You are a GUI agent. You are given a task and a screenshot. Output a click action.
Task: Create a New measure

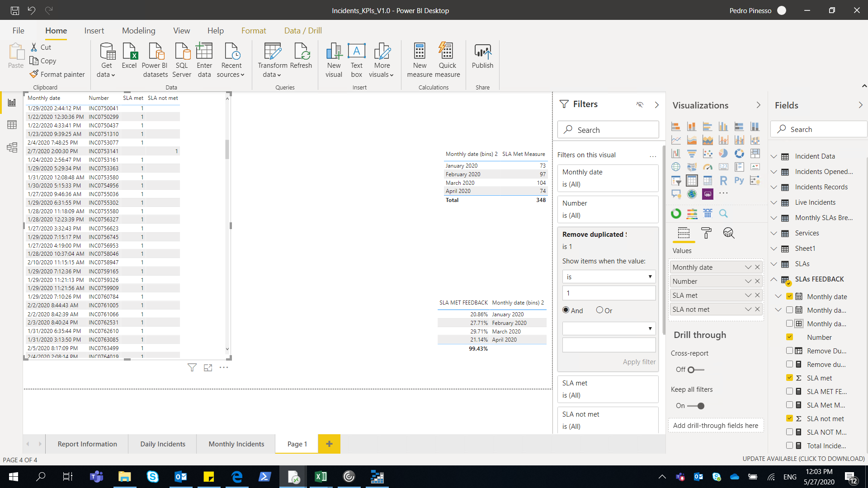pyautogui.click(x=420, y=60)
